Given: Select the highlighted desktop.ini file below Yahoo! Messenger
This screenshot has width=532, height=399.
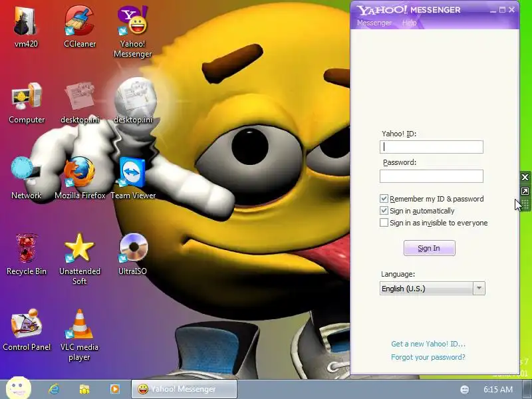Looking at the screenshot, I should (x=133, y=102).
